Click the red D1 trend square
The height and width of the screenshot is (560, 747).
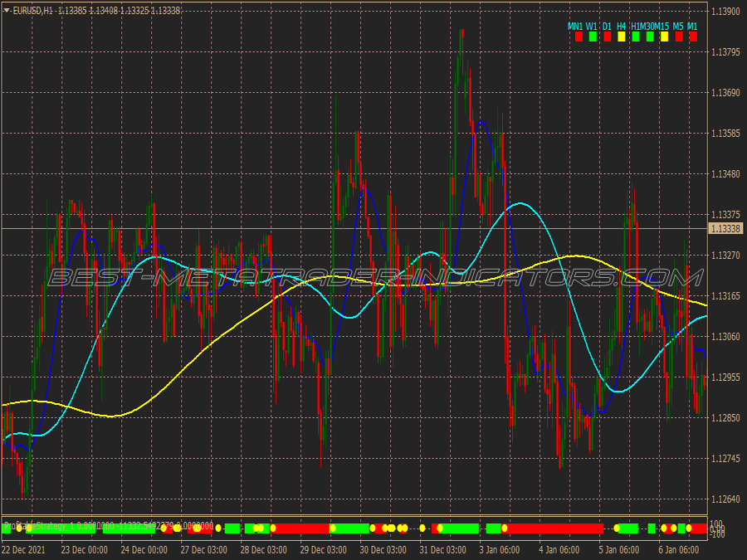pos(607,37)
